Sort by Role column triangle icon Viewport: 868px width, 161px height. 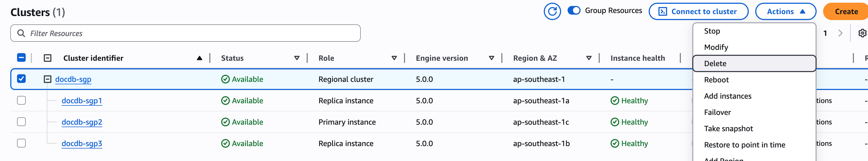[x=394, y=58]
